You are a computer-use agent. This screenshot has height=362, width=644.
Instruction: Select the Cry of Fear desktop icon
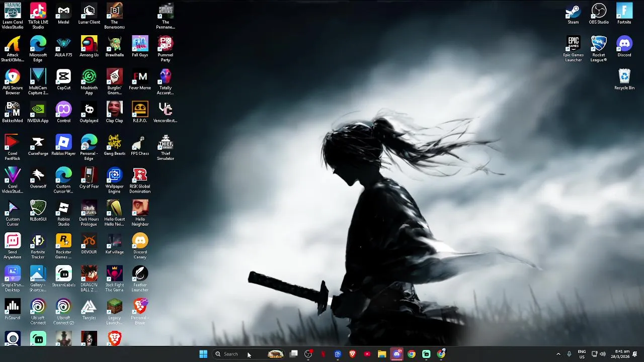[89, 178]
